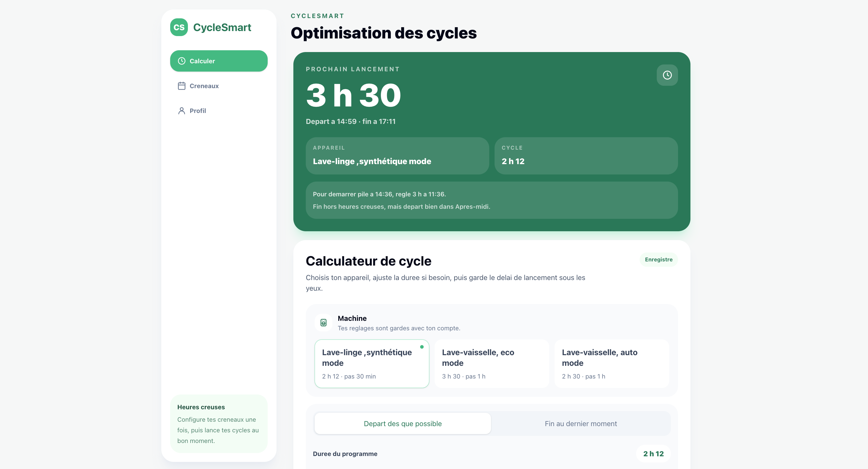Select Lave-vaisselle, eco mode card

(x=492, y=363)
